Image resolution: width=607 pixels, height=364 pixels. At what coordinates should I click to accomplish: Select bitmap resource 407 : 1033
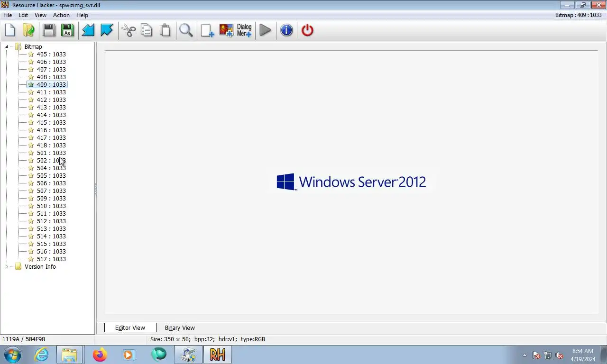[x=51, y=69]
